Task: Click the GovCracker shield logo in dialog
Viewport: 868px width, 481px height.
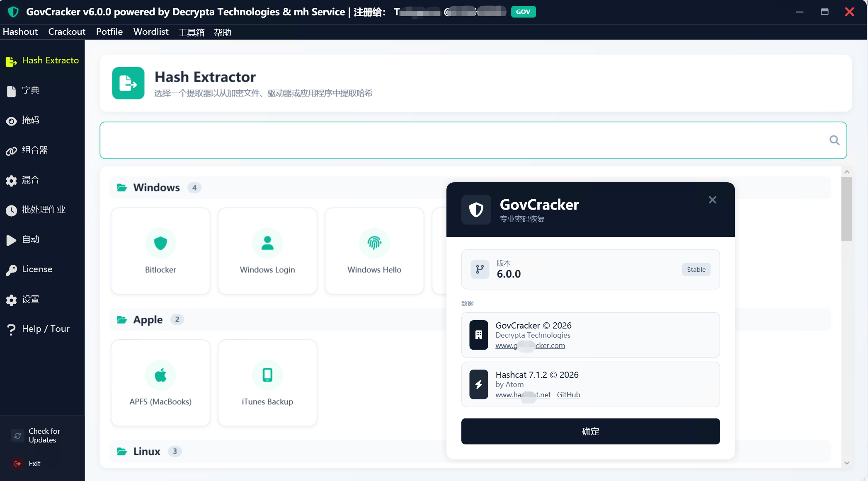Action: pos(476,210)
